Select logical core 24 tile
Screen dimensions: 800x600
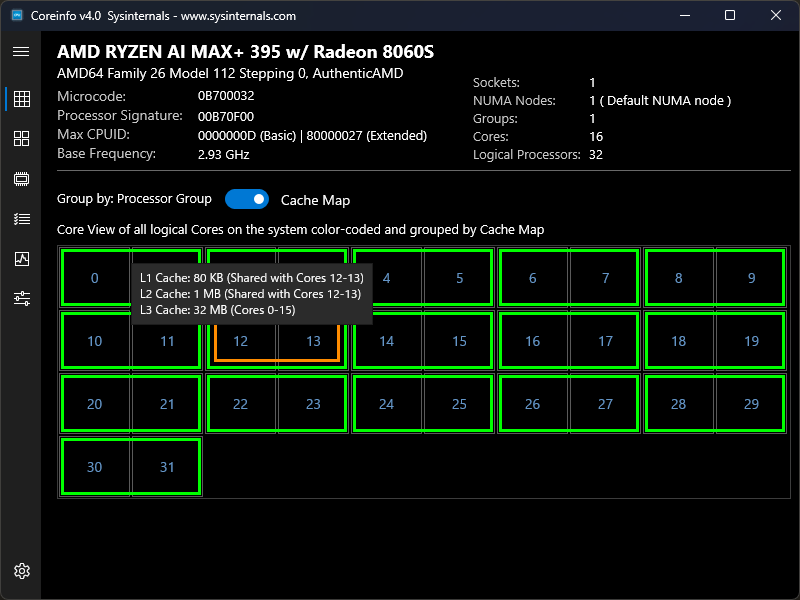point(386,404)
